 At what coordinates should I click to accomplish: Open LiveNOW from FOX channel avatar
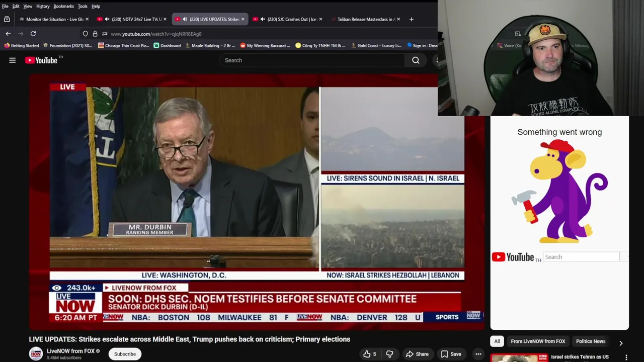click(36, 354)
